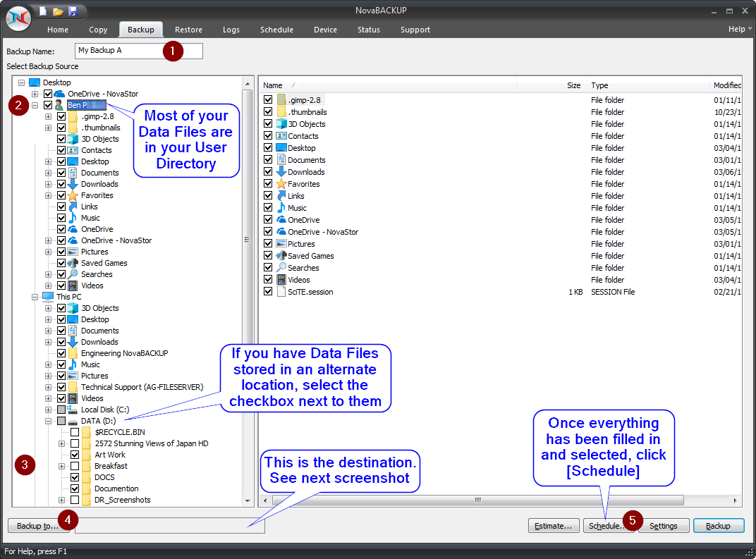Click into the Backup Name field
756x559 pixels.
(x=139, y=51)
